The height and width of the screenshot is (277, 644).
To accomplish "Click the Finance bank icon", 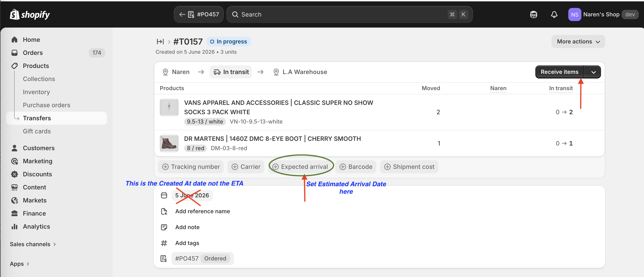I will tap(14, 213).
